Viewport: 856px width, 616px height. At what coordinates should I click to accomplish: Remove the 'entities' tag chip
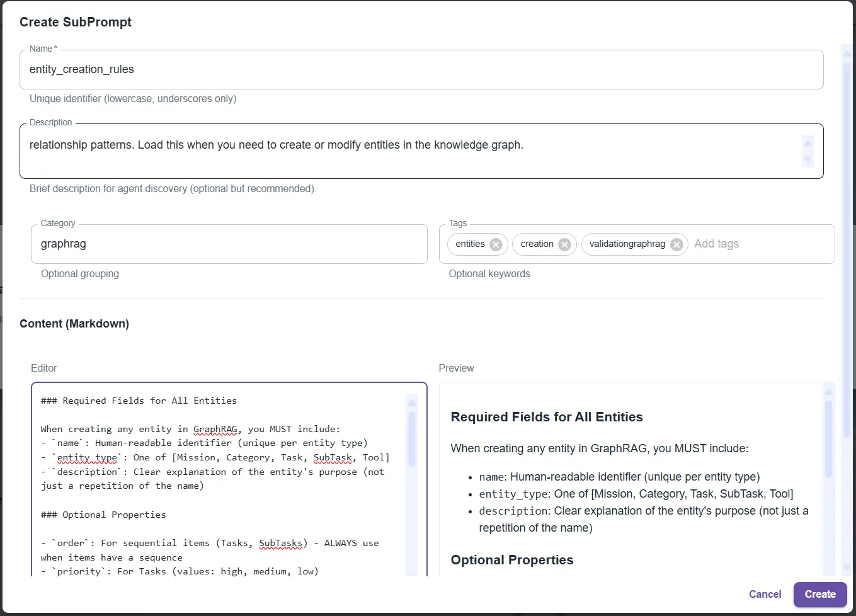[x=496, y=244]
